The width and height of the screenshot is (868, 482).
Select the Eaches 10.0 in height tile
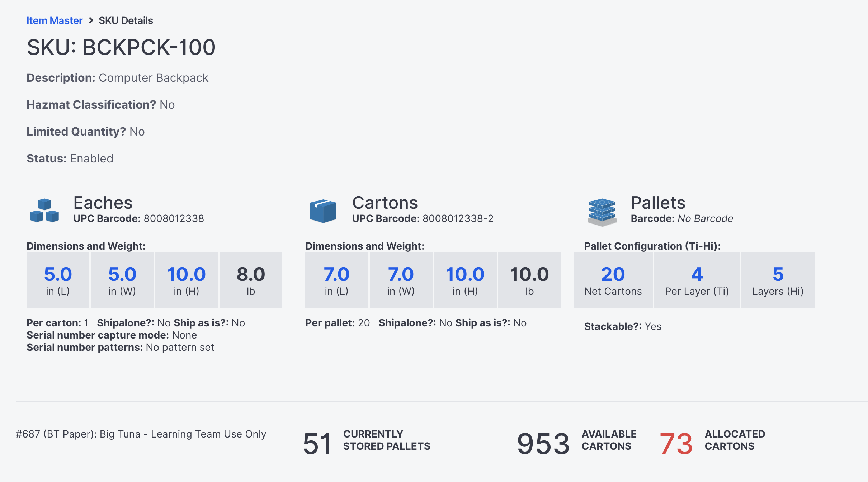[x=186, y=280]
